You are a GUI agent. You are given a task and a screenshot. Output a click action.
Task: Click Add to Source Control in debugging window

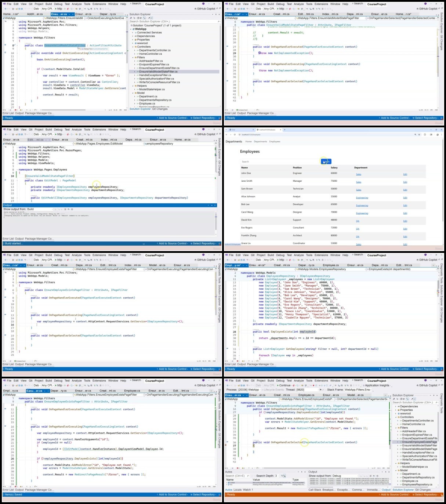pyautogui.click(x=395, y=494)
